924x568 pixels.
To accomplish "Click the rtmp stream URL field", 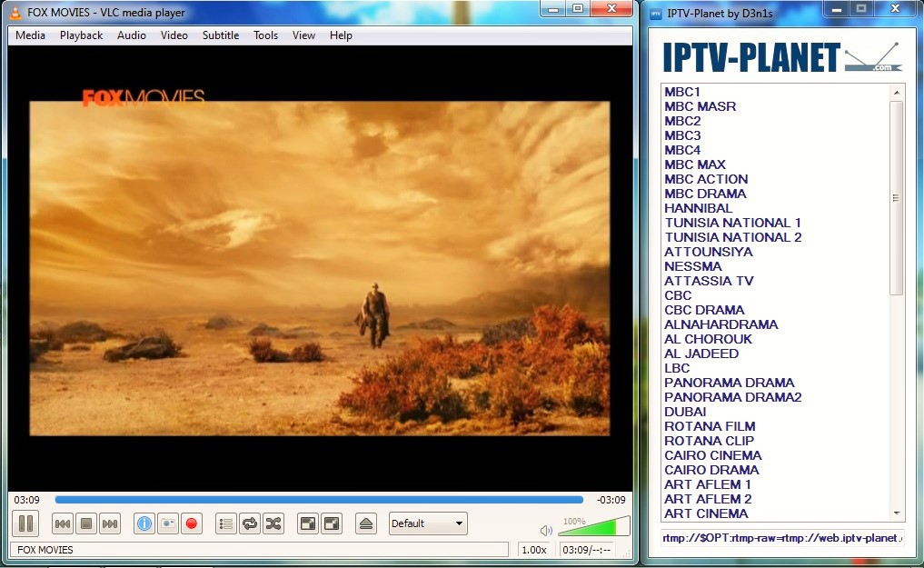I will tap(782, 537).
